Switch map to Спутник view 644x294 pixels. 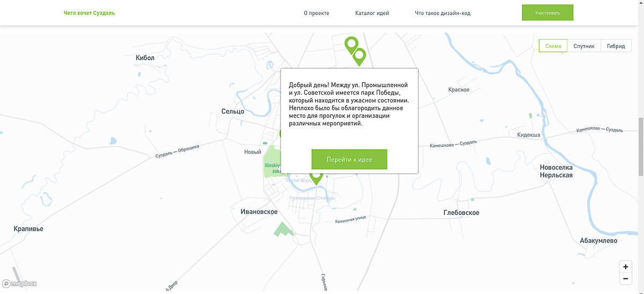point(584,46)
